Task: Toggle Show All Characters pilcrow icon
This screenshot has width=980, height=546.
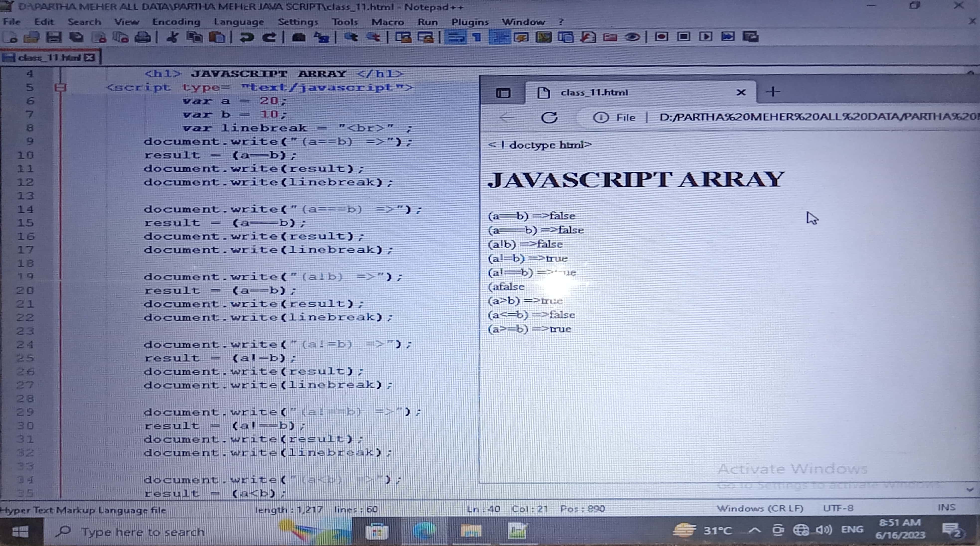Action: (477, 37)
